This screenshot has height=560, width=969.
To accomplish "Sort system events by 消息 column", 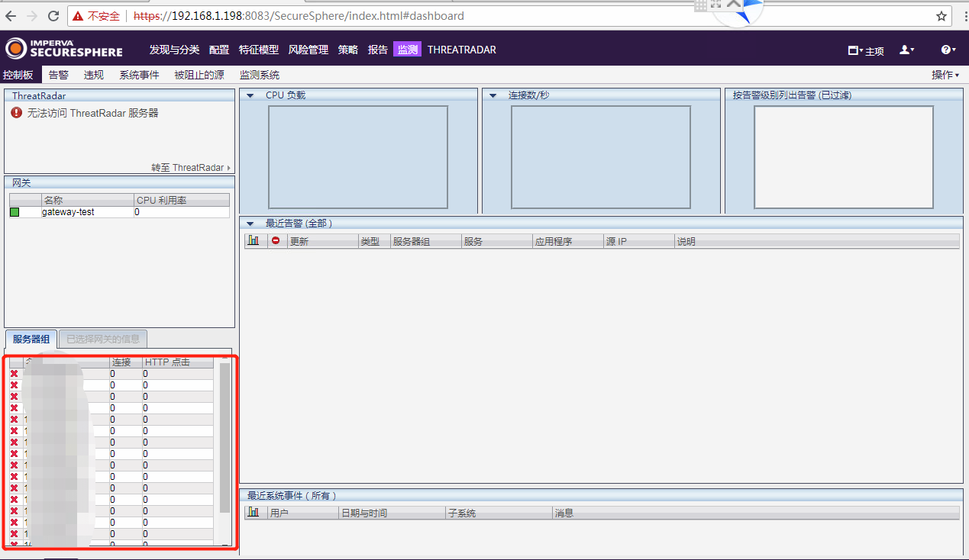I will pos(756,513).
